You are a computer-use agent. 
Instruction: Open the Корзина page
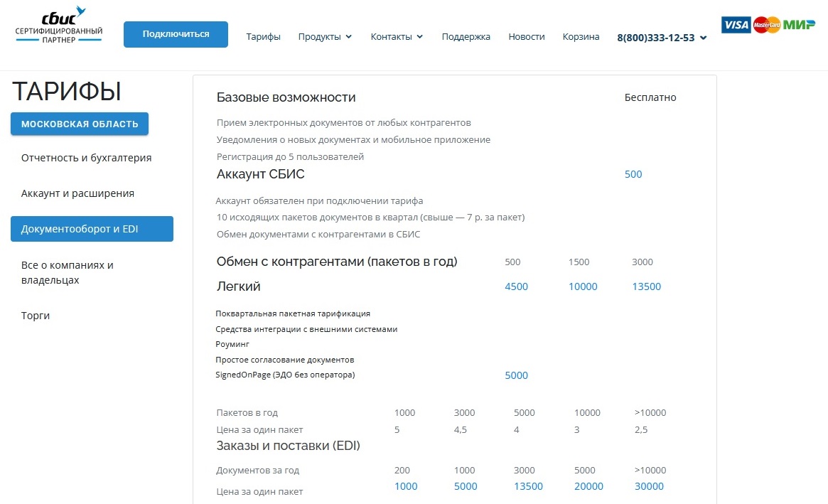[x=581, y=36]
